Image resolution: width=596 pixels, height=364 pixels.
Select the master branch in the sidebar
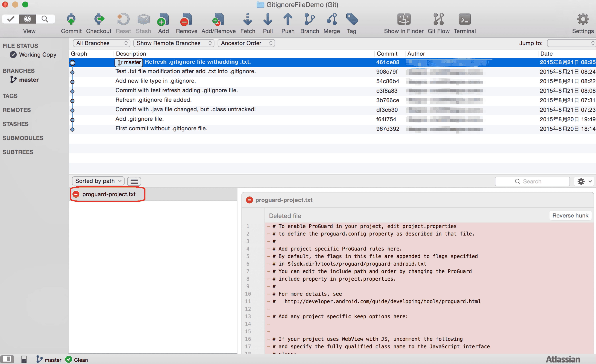click(x=24, y=80)
